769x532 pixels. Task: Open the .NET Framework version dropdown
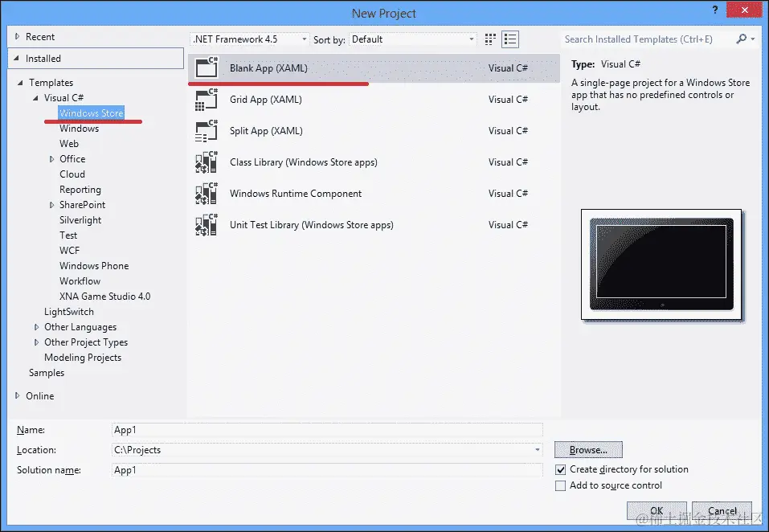(x=250, y=39)
